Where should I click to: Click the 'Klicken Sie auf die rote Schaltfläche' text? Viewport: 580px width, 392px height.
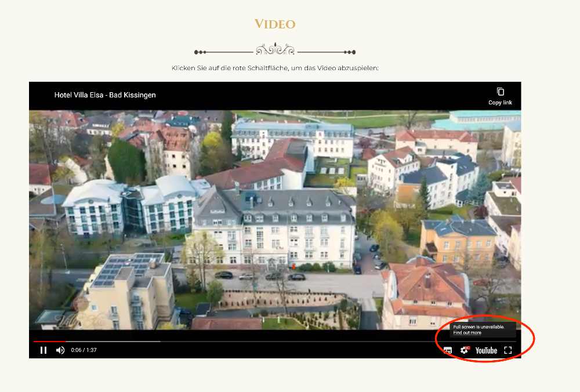(275, 68)
